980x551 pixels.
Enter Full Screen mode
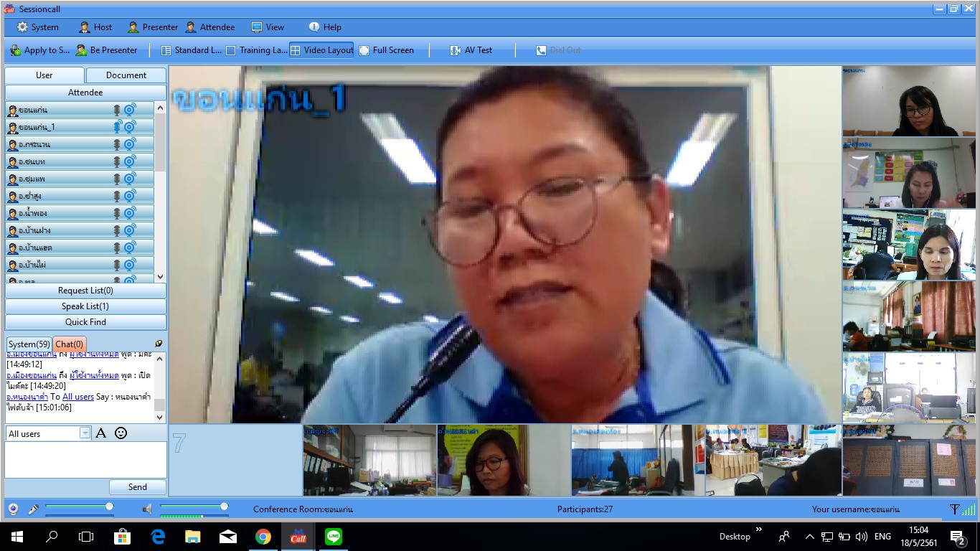(387, 50)
